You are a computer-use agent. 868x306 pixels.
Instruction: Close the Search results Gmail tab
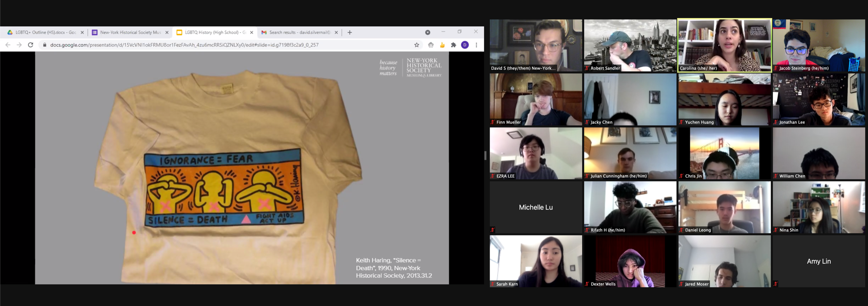336,33
